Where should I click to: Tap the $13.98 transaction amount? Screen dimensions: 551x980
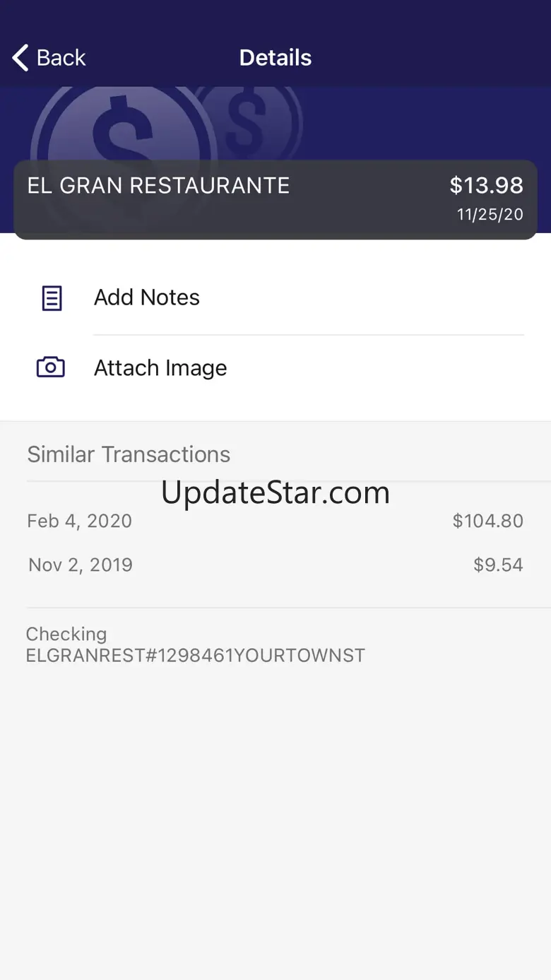486,186
